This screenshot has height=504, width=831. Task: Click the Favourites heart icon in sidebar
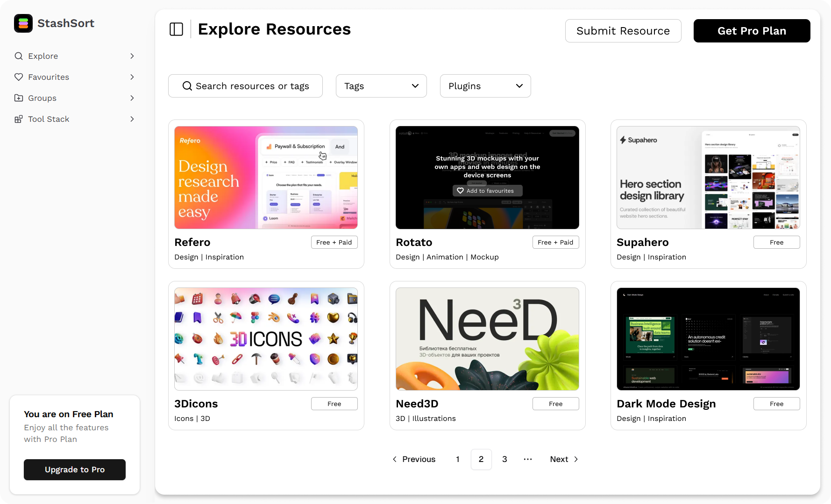coord(19,77)
